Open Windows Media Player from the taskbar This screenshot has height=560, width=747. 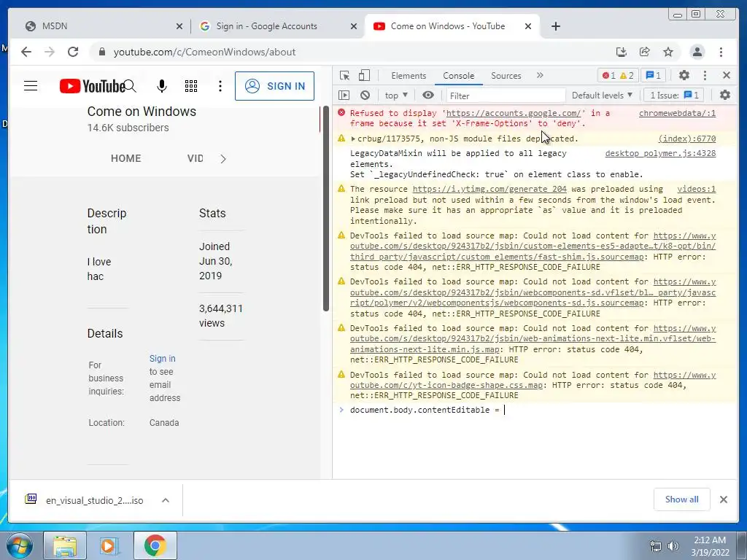[109, 545]
